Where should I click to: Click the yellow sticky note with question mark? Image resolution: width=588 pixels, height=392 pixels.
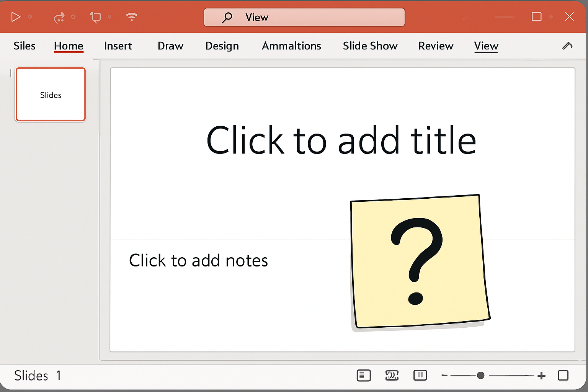pyautogui.click(x=420, y=262)
